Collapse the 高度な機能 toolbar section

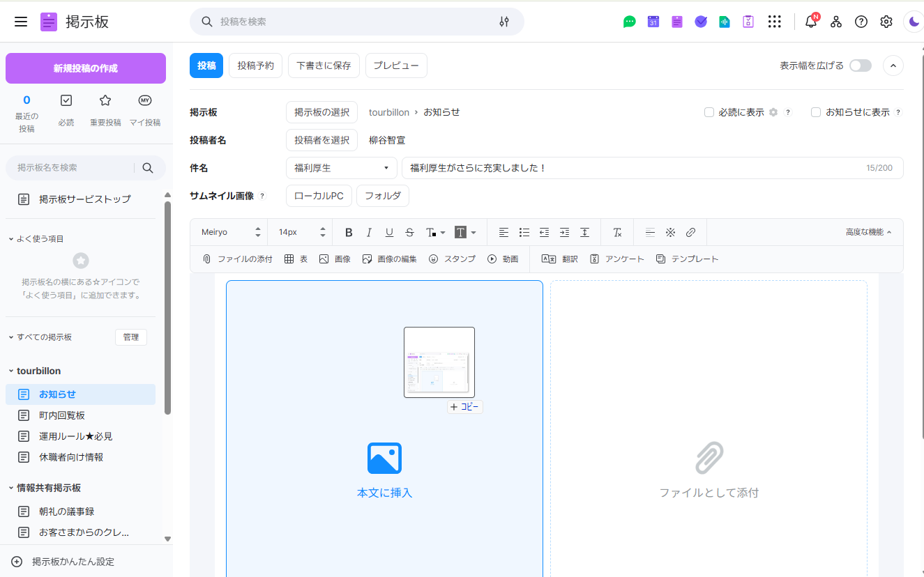click(868, 232)
